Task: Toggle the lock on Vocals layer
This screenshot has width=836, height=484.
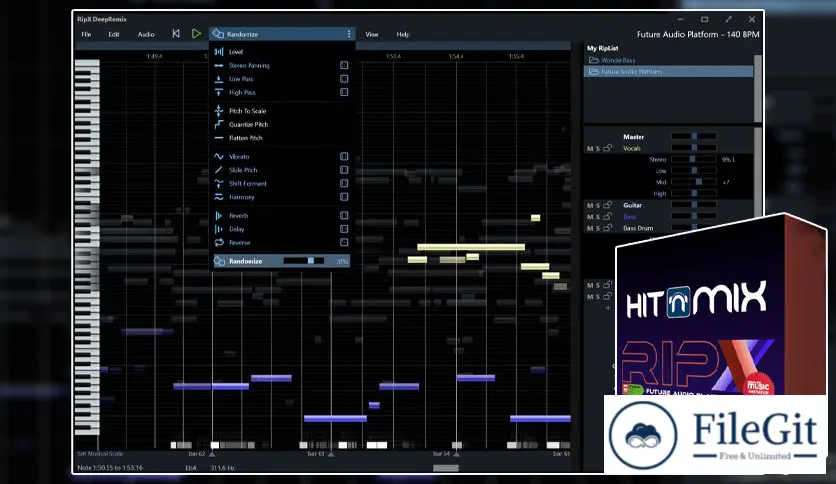Action: (607, 148)
